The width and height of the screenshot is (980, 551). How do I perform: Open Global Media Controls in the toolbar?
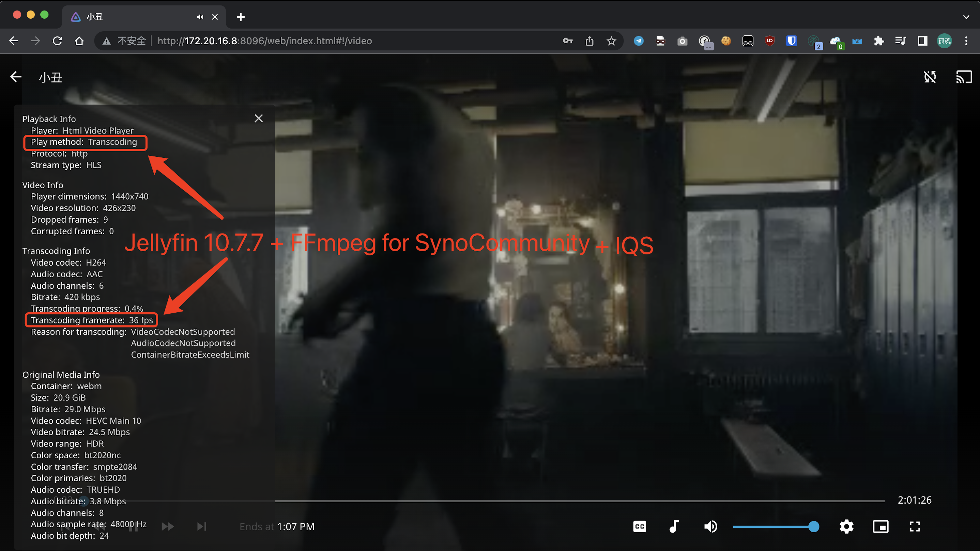coord(900,41)
